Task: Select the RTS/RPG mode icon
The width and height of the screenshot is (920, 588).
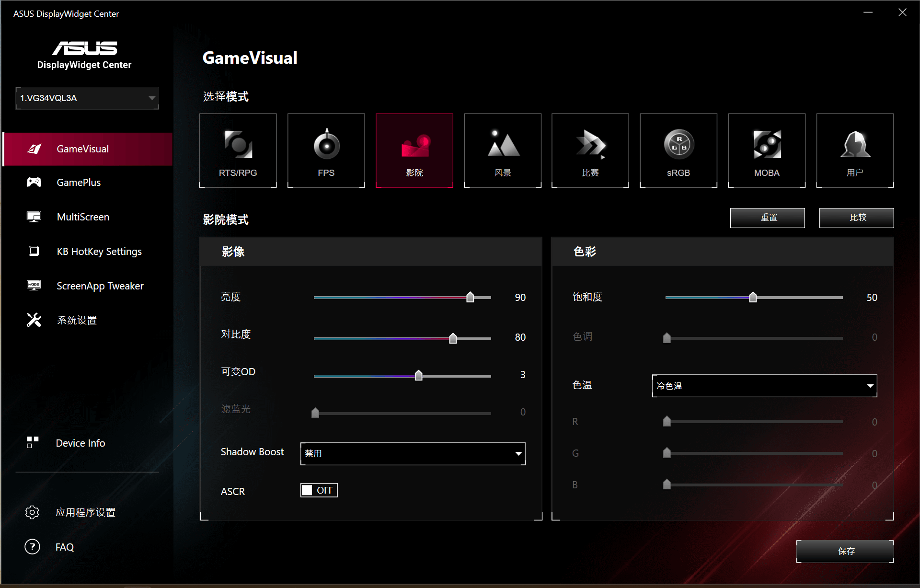Action: click(238, 144)
